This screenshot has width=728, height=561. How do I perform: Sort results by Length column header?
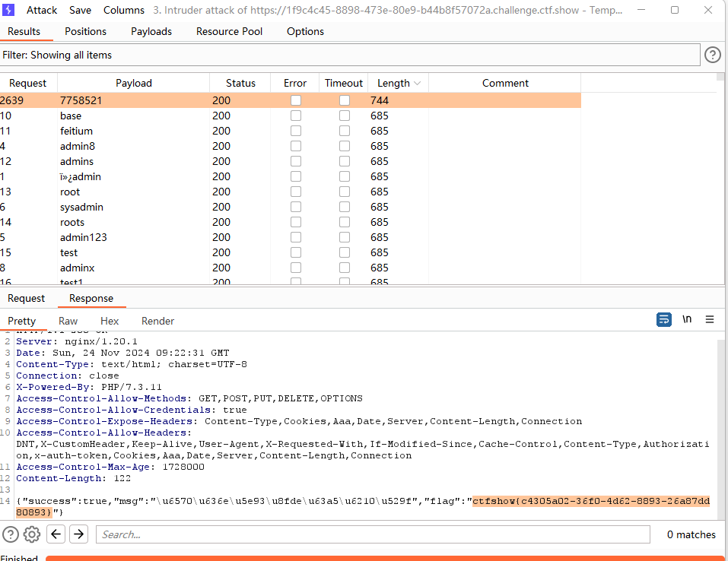click(x=399, y=83)
